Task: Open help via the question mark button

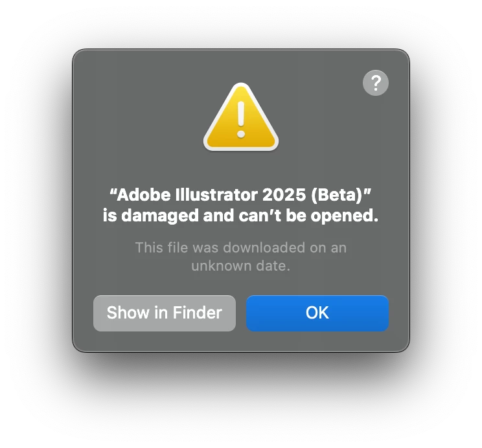Action: click(x=375, y=83)
